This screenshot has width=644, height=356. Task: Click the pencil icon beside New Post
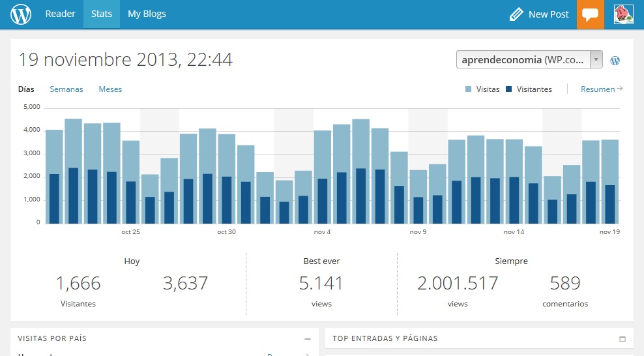(x=516, y=14)
